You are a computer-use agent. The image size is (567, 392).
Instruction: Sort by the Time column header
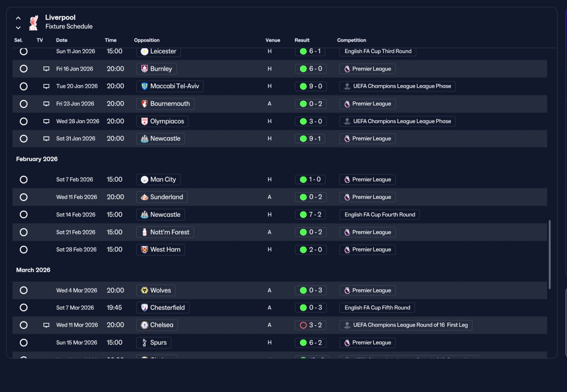pyautogui.click(x=111, y=40)
